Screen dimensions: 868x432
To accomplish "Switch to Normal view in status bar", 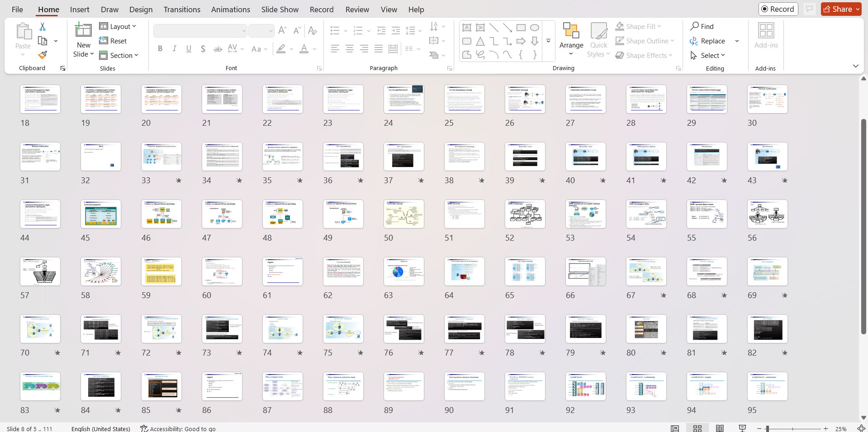I will point(675,428).
